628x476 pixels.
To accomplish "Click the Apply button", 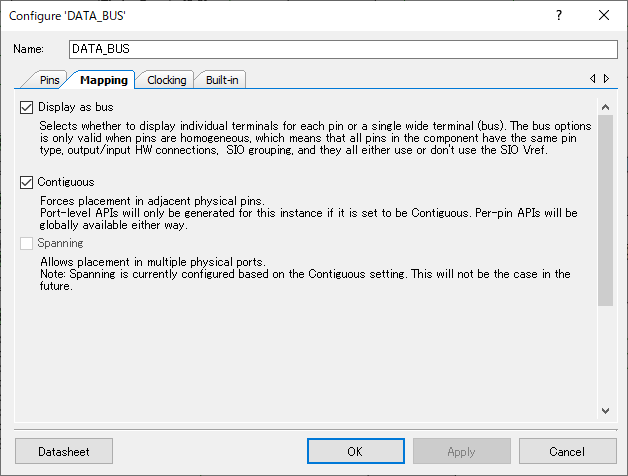I will click(x=461, y=451).
